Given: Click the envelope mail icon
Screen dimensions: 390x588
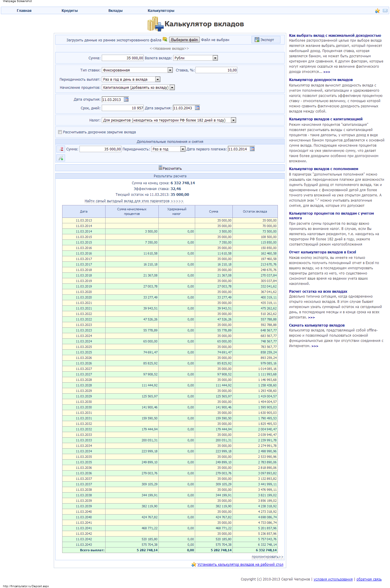Looking at the screenshot, I should pos(385,11).
